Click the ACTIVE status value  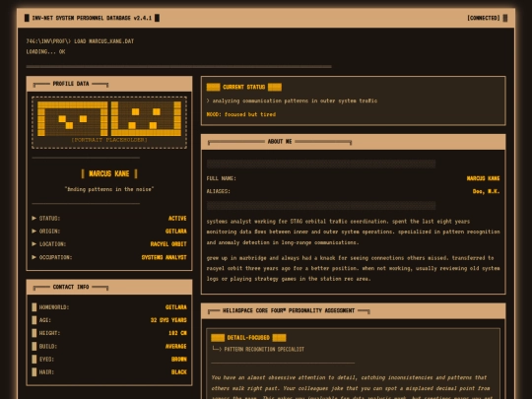click(x=177, y=218)
